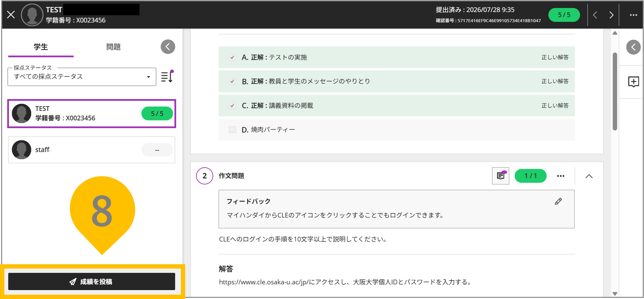Click the CLEへのログインの手順 question prompt

[303, 239]
